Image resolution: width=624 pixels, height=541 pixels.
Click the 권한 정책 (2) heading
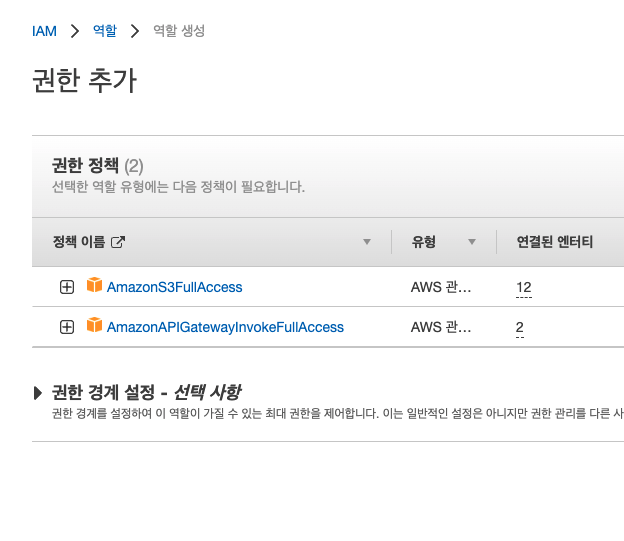98,166
